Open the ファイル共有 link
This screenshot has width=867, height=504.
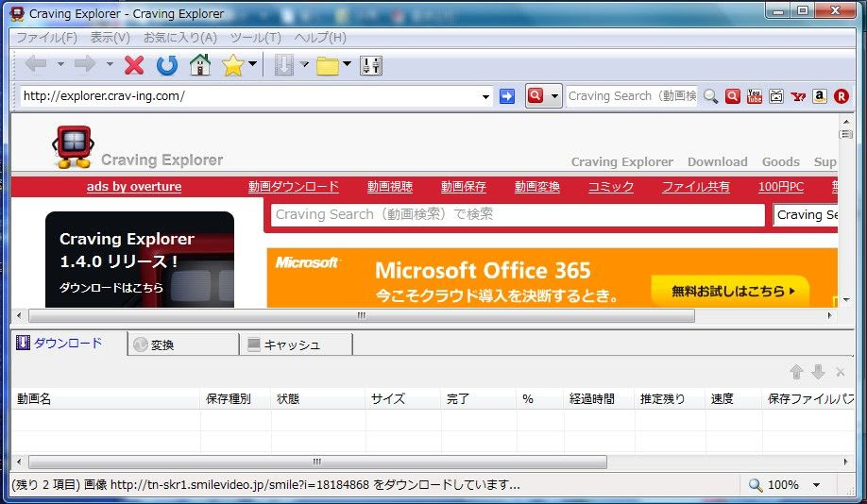coord(696,187)
